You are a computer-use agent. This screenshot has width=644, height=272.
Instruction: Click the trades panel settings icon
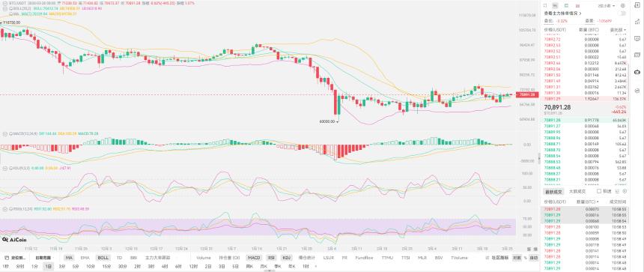click(x=625, y=192)
